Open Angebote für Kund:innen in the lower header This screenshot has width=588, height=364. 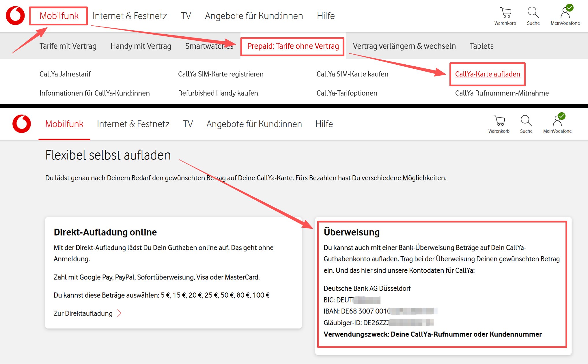click(254, 124)
